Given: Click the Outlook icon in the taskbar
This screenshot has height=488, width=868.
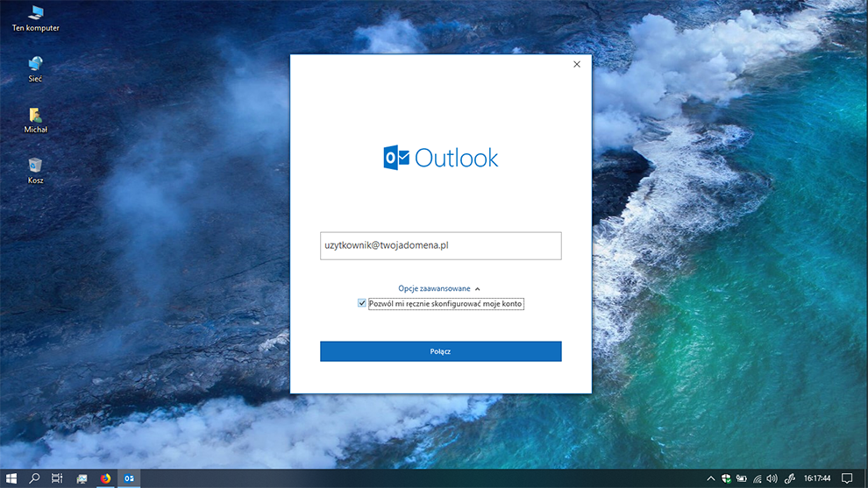Looking at the screenshot, I should (x=129, y=478).
